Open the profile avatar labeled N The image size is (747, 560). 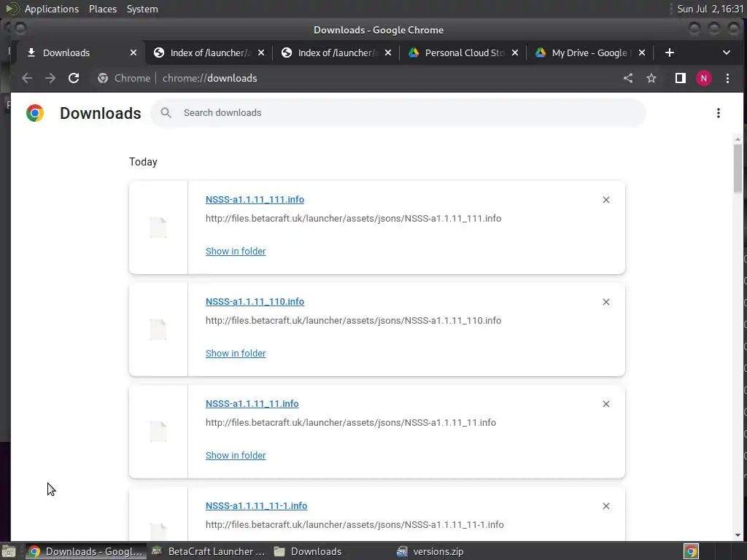pos(704,78)
